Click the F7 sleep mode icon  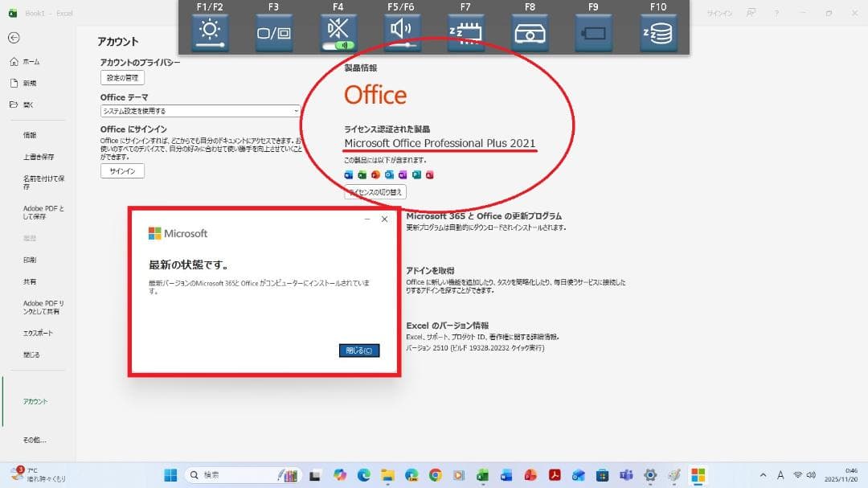[x=465, y=33]
